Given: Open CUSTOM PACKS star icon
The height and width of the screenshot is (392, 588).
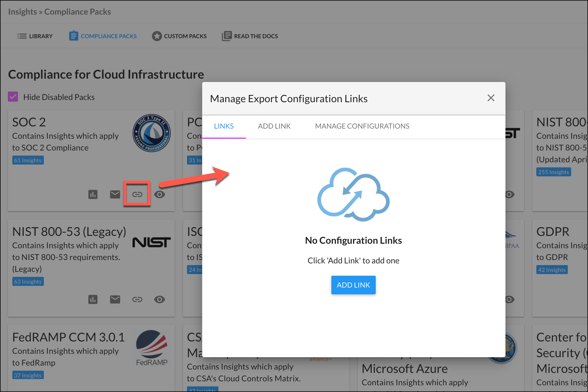Looking at the screenshot, I should click(x=157, y=36).
